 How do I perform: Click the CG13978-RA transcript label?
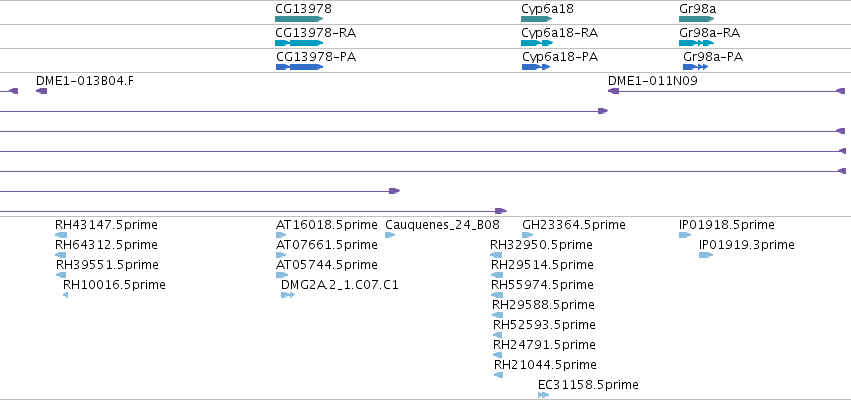coord(316,33)
